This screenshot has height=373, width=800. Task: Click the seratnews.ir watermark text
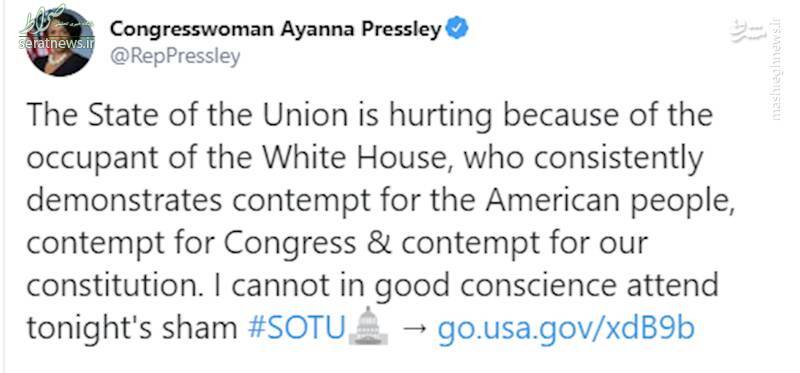[56, 43]
